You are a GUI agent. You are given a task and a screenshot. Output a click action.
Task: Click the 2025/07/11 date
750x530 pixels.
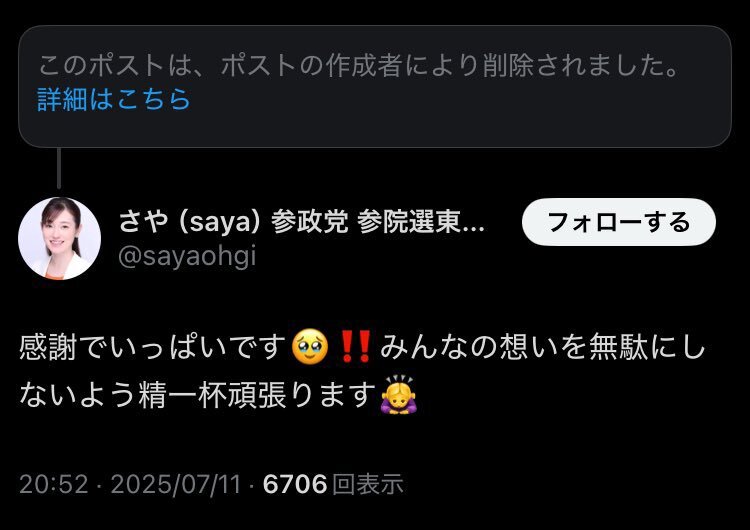click(176, 484)
